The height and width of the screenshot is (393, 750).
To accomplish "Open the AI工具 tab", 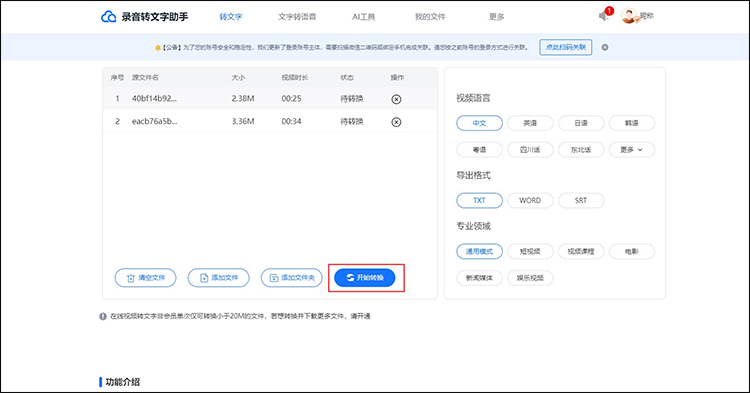I will 364,17.
